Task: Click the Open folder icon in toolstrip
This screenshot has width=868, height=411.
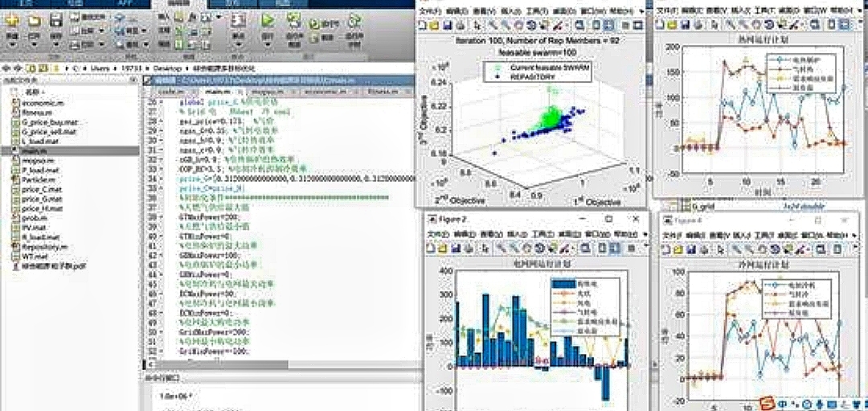Action: pyautogui.click(x=35, y=22)
